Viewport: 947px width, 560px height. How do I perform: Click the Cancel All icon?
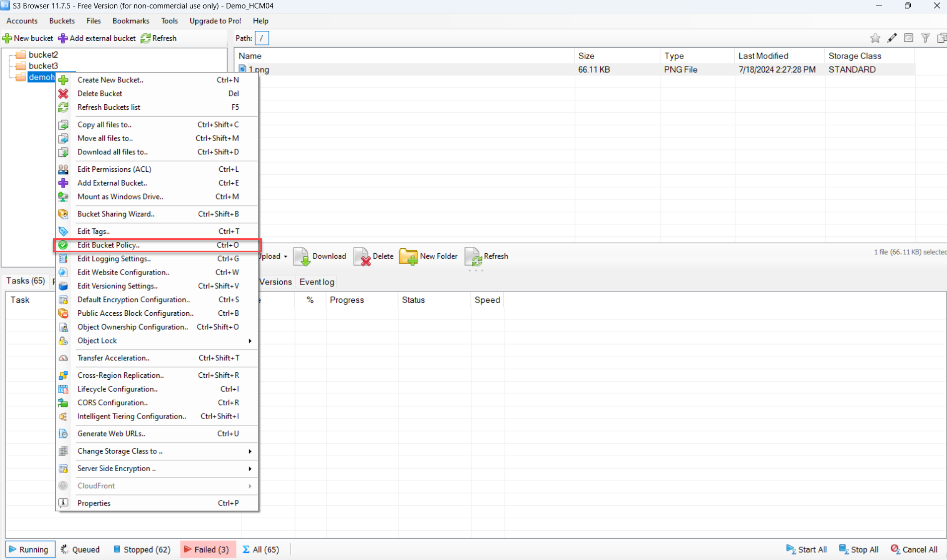[895, 549]
